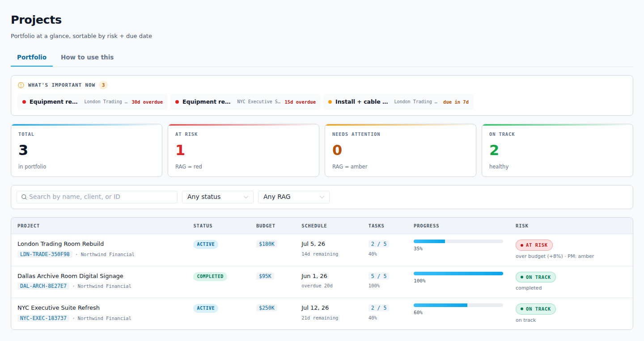Sort by the Schedule column header
The width and height of the screenshot is (644, 341).
(314, 226)
